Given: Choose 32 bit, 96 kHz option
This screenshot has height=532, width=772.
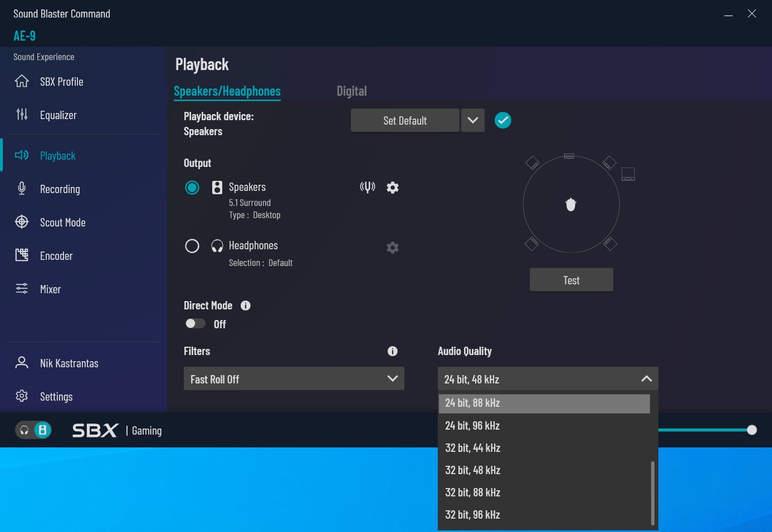Looking at the screenshot, I should click(x=544, y=515).
